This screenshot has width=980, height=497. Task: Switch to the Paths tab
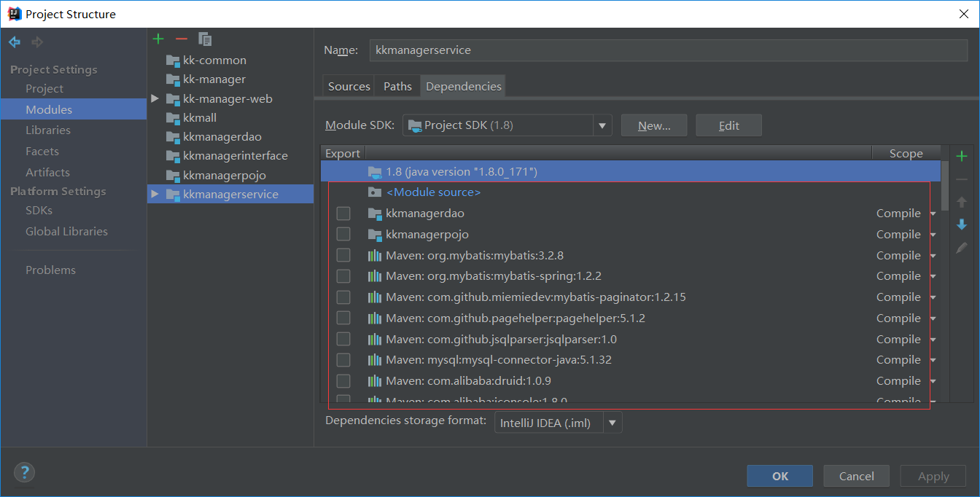(x=397, y=86)
